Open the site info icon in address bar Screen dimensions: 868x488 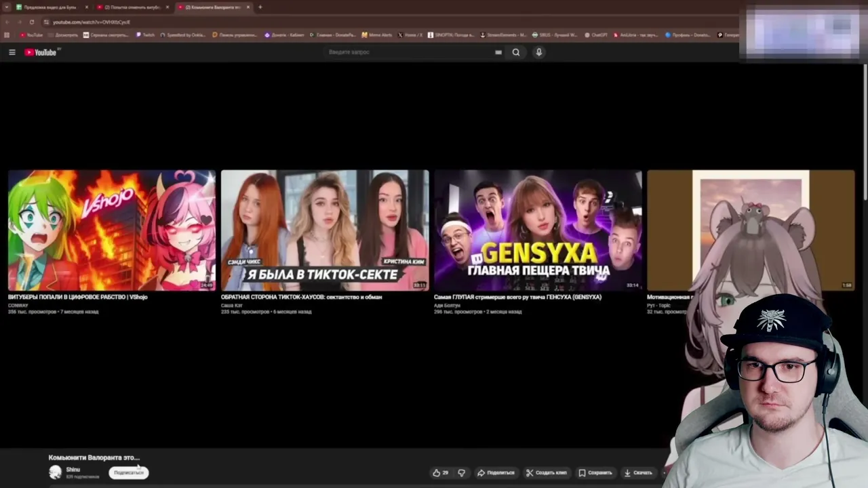pos(46,22)
